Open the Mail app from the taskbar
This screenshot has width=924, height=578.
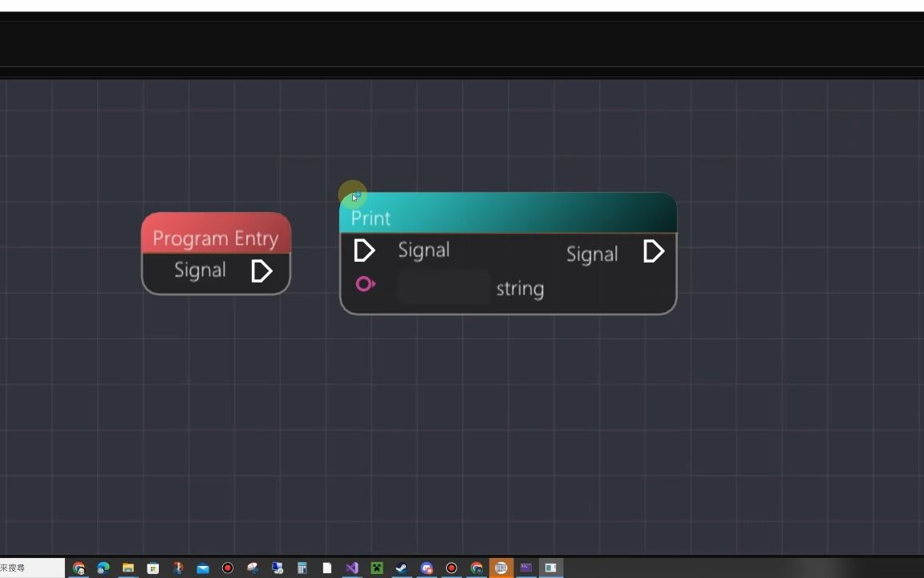pyautogui.click(x=203, y=568)
